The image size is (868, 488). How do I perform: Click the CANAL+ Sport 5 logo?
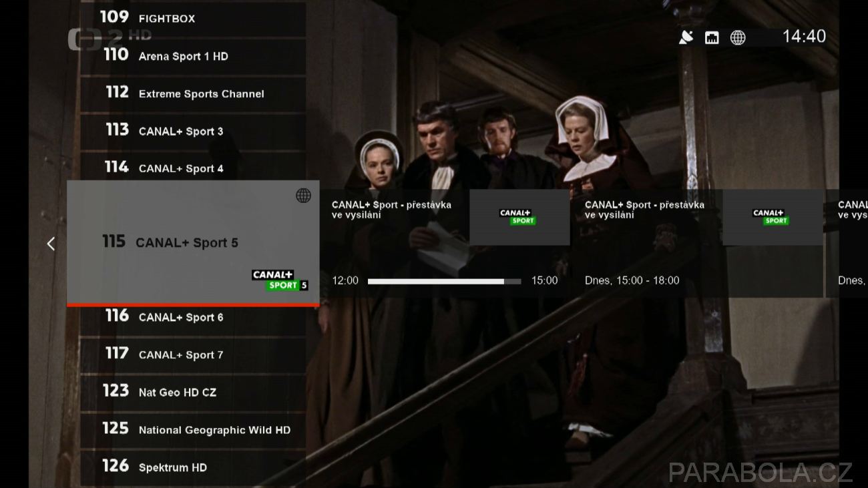pos(280,280)
